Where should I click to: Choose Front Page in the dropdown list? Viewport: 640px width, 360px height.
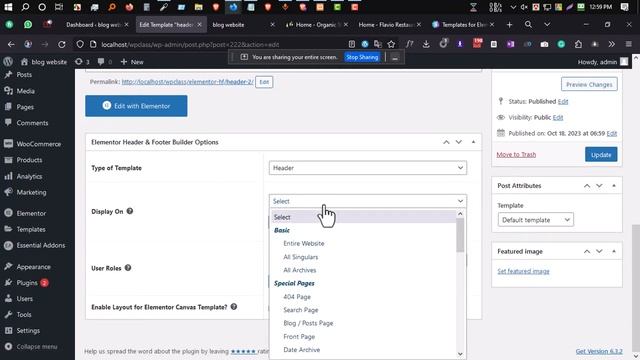pyautogui.click(x=299, y=337)
